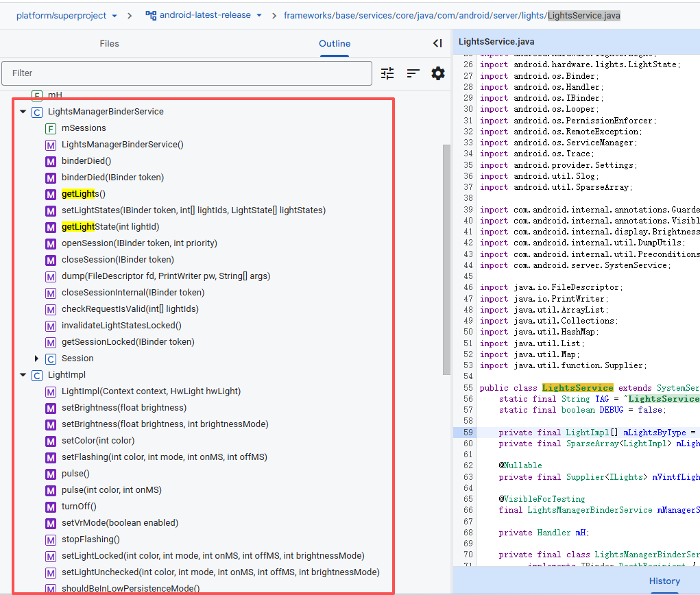Click the LightsService.java file header tab
The image size is (700, 595).
496,42
